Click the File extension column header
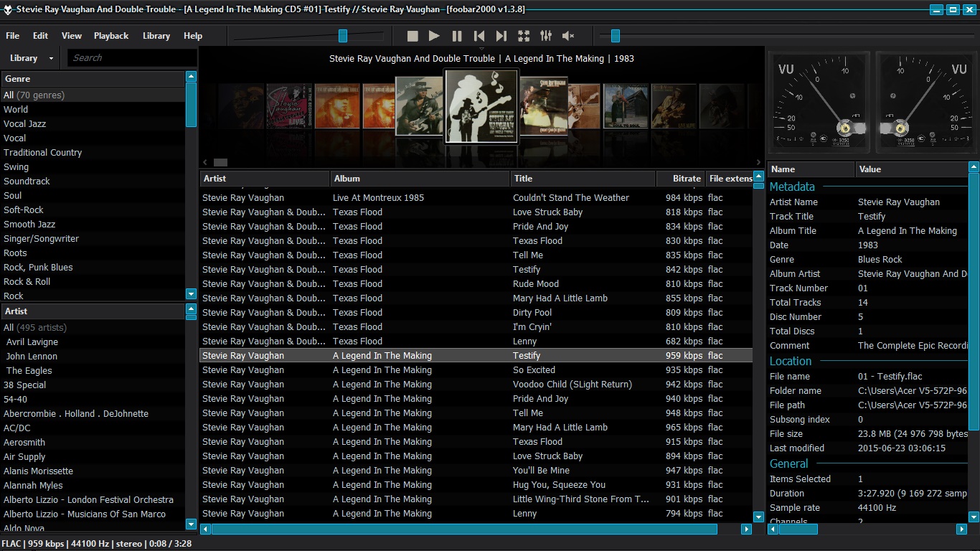This screenshot has height=551, width=980. click(x=729, y=179)
